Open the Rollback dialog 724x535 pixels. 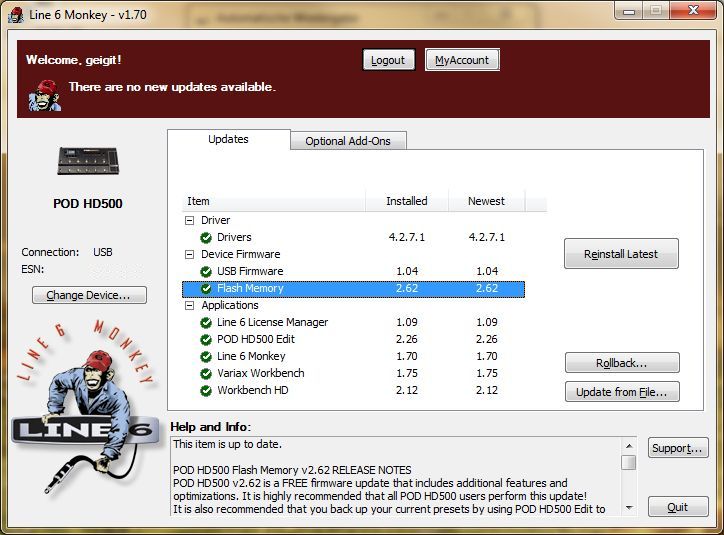pyautogui.click(x=622, y=363)
